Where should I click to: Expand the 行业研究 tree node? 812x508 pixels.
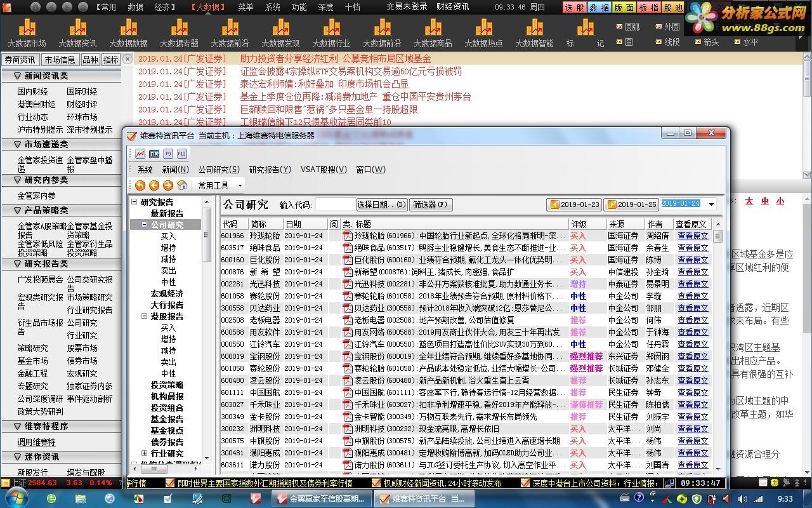145,453
